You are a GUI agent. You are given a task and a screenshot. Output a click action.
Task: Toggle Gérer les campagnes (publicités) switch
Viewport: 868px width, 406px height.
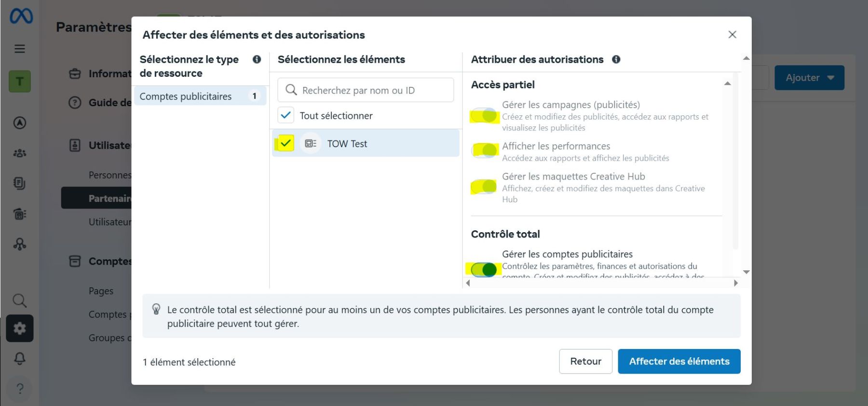[484, 116]
